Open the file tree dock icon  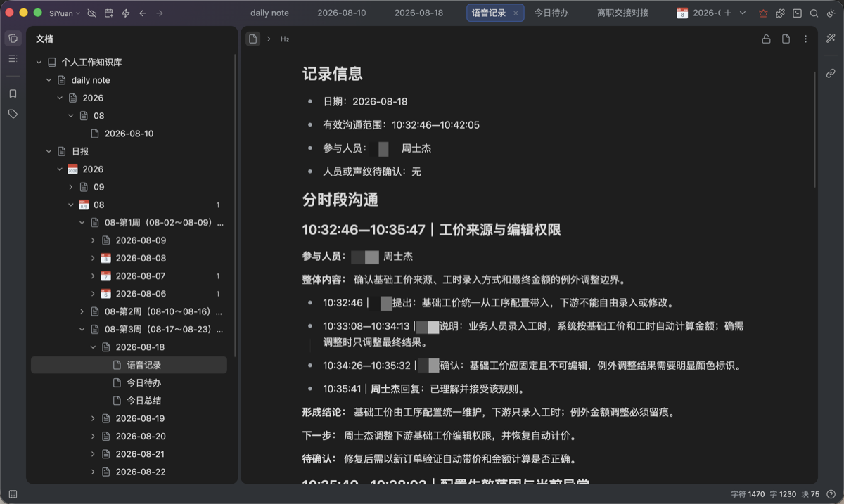[x=13, y=39]
